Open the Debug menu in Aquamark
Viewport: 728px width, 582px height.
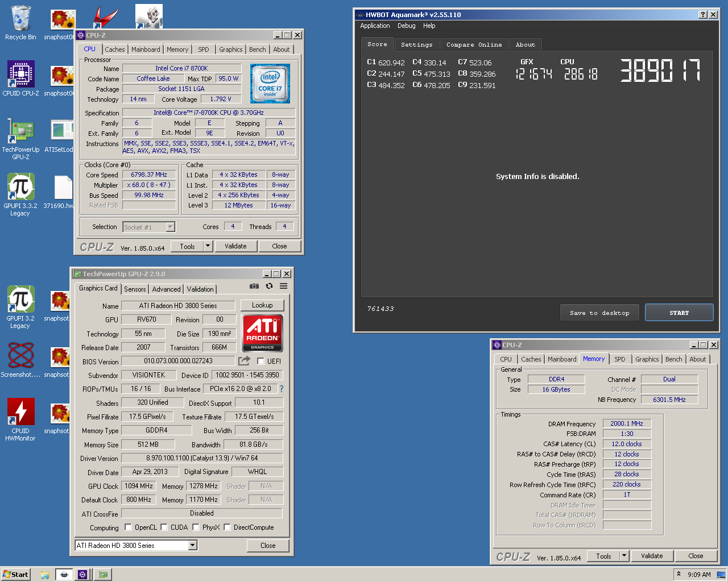(406, 26)
